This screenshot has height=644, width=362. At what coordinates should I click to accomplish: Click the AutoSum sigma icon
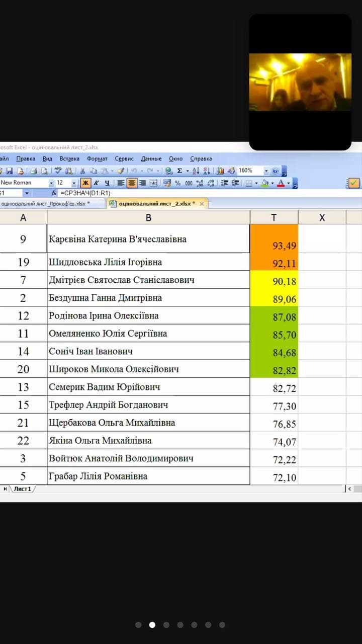[x=179, y=171]
